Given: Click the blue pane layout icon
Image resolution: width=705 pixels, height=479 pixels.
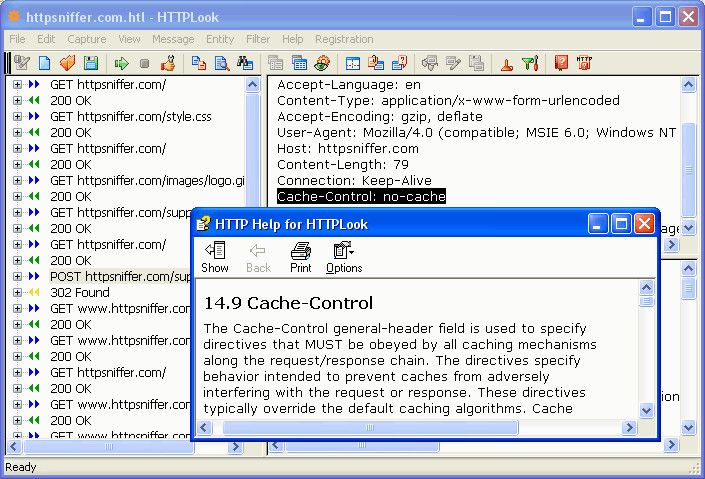Looking at the screenshot, I should (x=353, y=63).
